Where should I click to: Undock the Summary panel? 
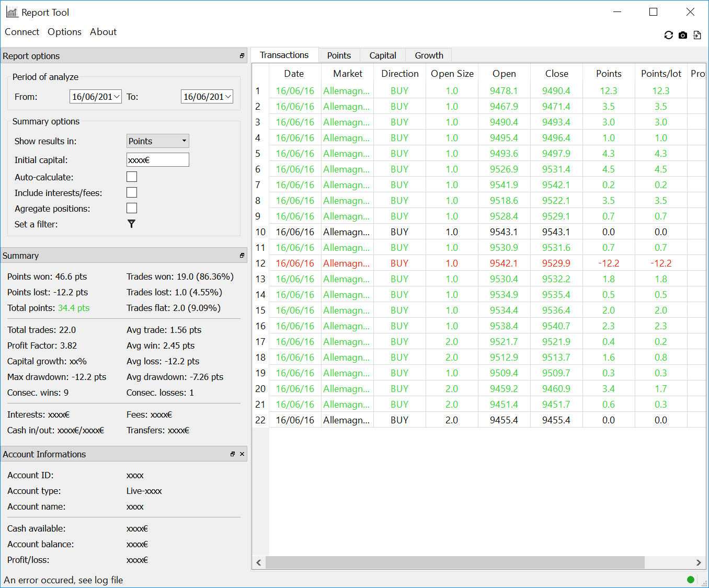pyautogui.click(x=242, y=256)
